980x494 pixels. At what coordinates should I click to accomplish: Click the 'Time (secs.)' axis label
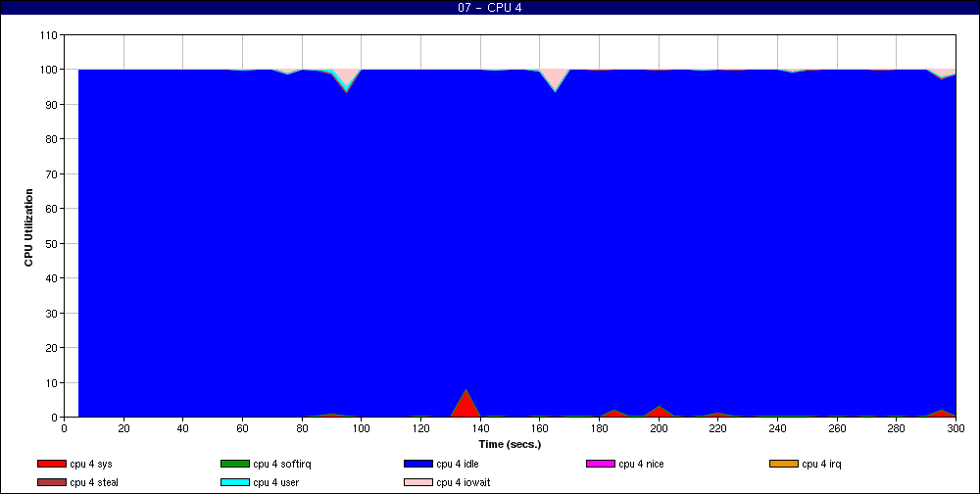(x=510, y=445)
